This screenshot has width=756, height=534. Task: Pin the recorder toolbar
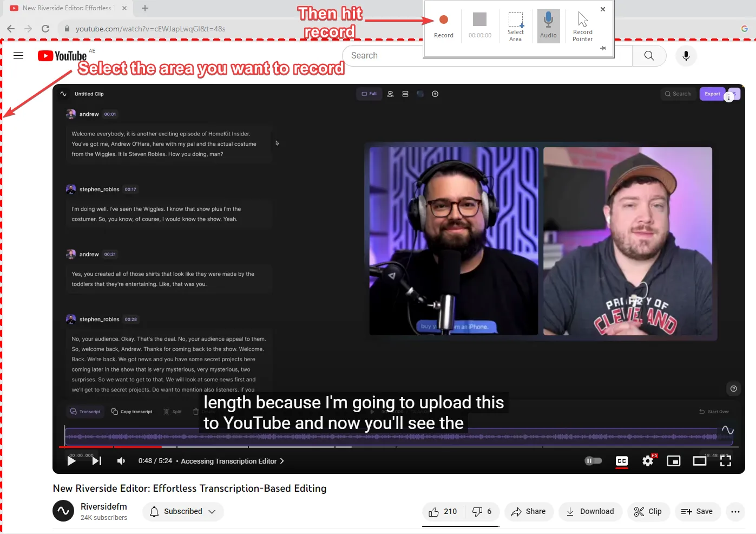tap(603, 48)
